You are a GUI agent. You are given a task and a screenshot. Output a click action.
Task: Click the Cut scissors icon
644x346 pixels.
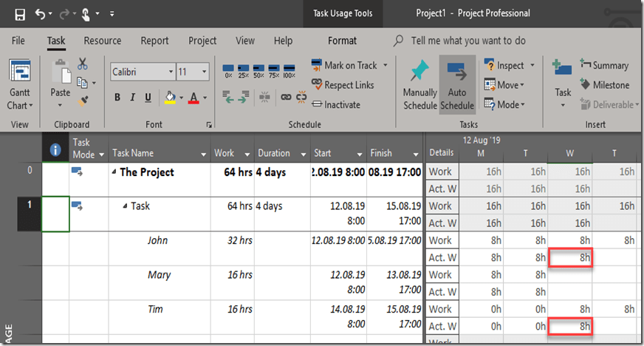pyautogui.click(x=82, y=64)
